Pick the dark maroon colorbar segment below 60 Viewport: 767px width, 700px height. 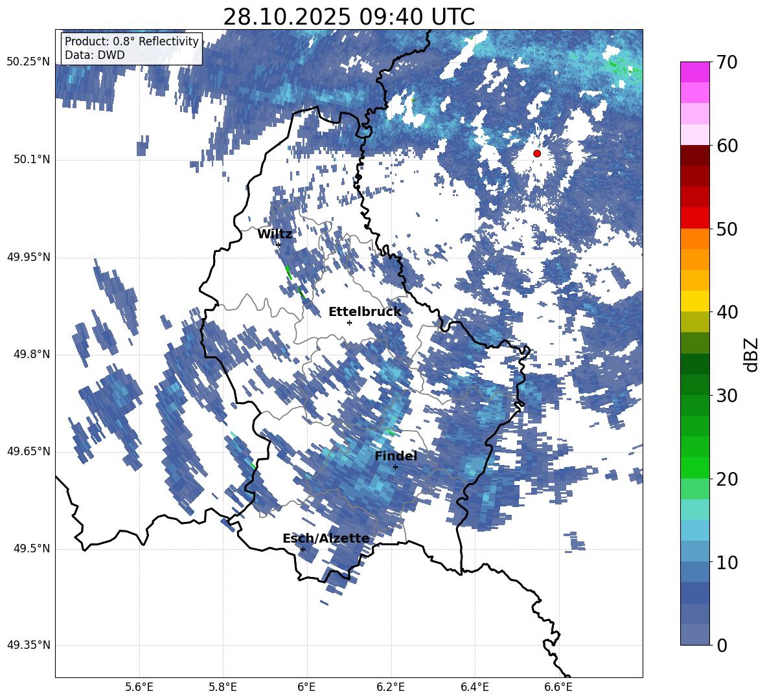click(694, 155)
